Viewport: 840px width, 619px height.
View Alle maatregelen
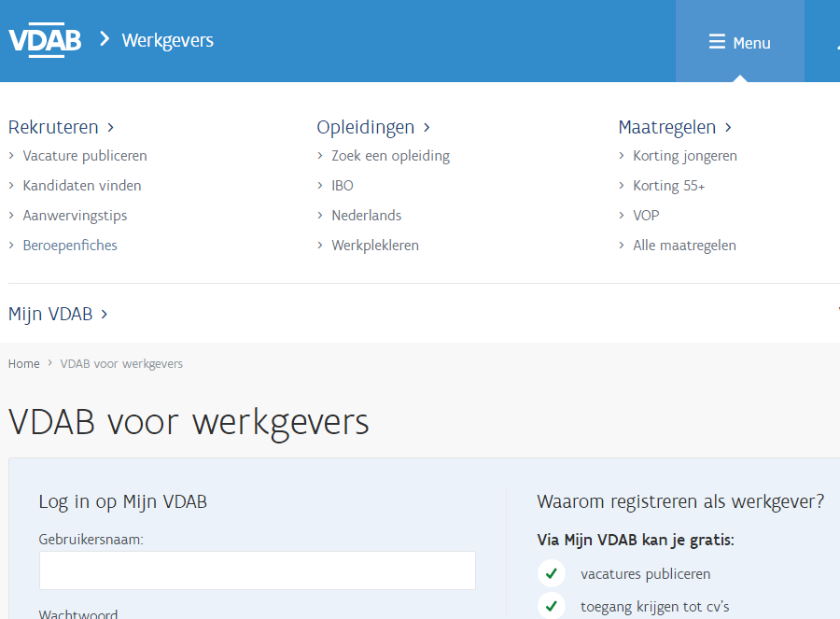point(684,246)
